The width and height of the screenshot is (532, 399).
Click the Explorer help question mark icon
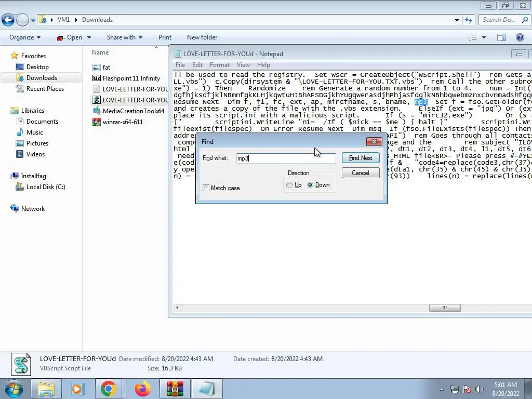(x=520, y=37)
